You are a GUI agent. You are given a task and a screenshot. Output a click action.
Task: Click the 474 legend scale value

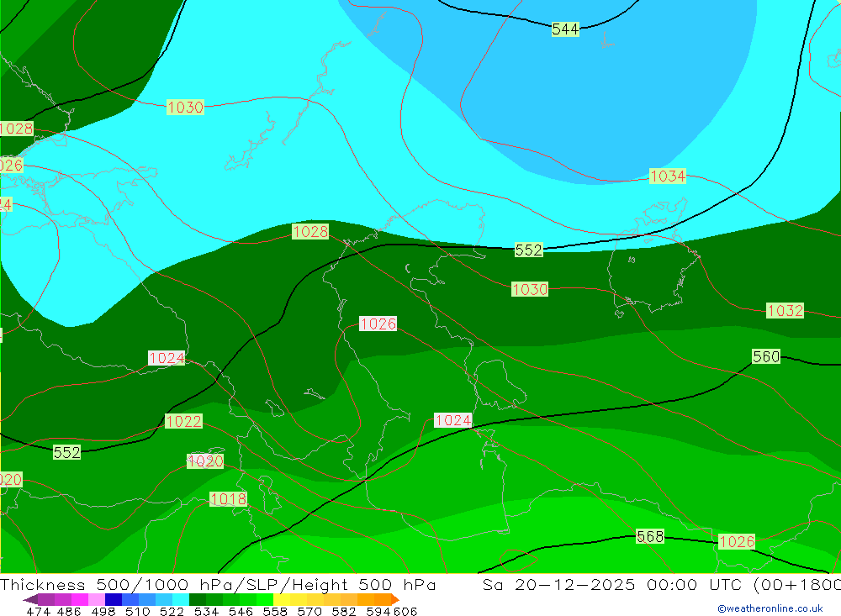click(x=38, y=611)
